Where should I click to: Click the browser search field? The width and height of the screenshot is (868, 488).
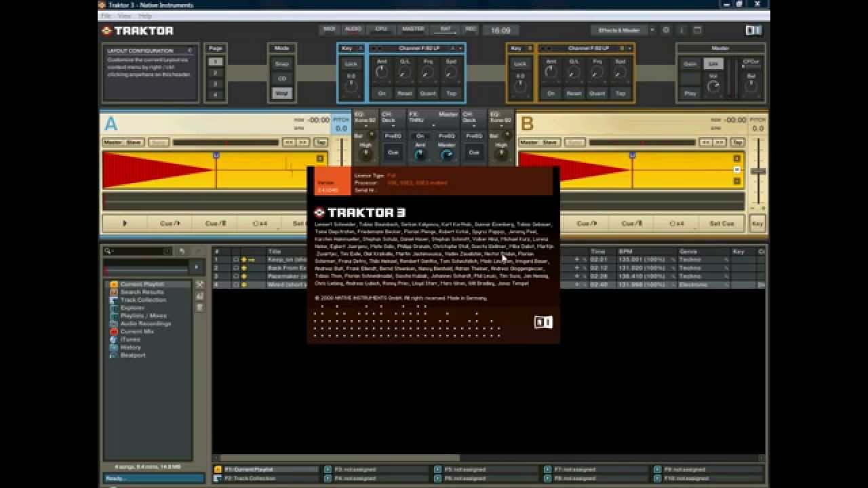coord(138,251)
